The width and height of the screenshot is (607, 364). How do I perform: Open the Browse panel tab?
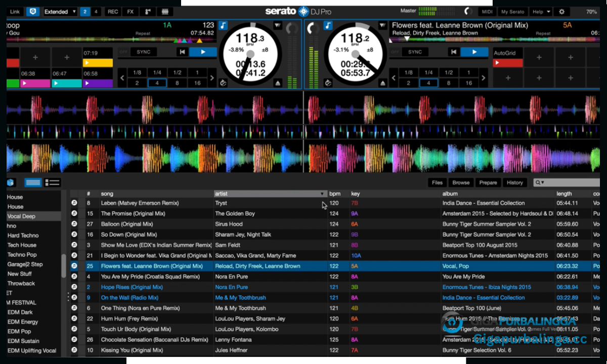(x=461, y=183)
